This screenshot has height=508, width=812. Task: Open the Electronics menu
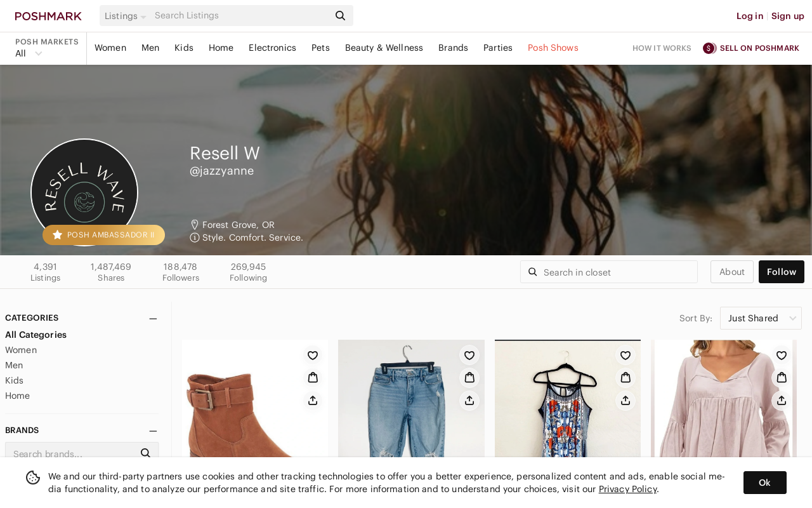pyautogui.click(x=272, y=48)
